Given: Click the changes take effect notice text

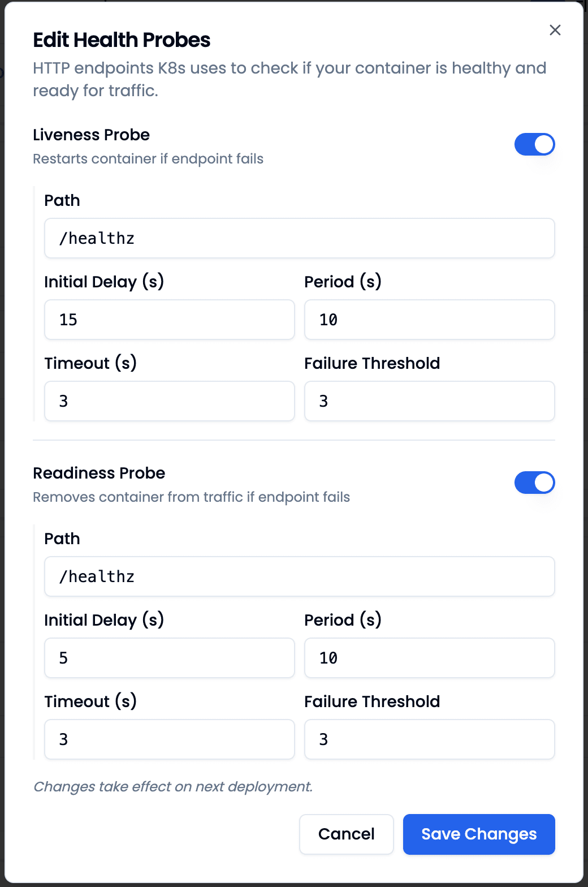Looking at the screenshot, I should coord(173,786).
